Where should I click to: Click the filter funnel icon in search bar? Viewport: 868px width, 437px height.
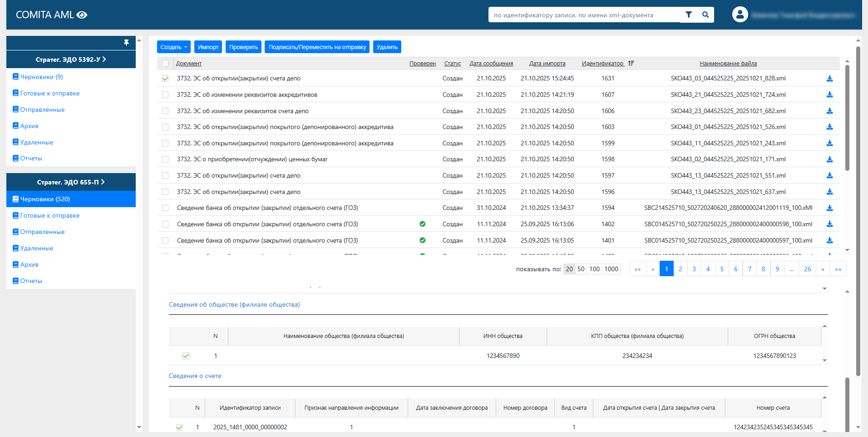pyautogui.click(x=688, y=15)
